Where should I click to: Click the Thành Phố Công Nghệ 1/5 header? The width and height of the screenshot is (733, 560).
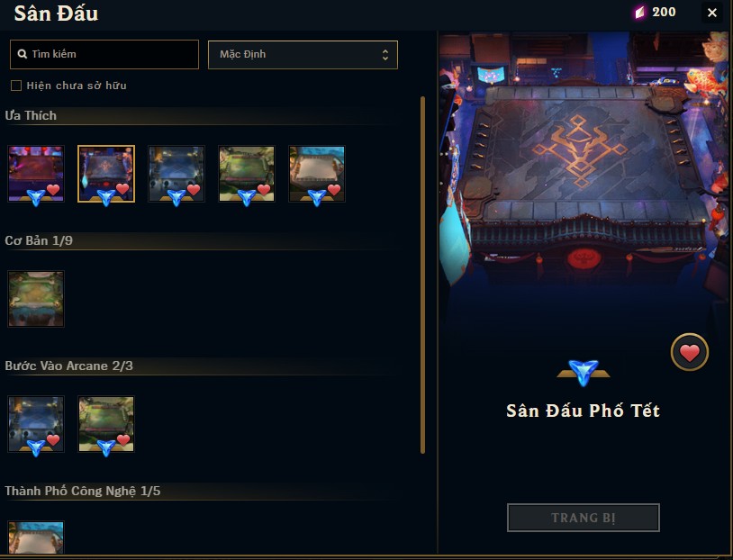(x=83, y=491)
